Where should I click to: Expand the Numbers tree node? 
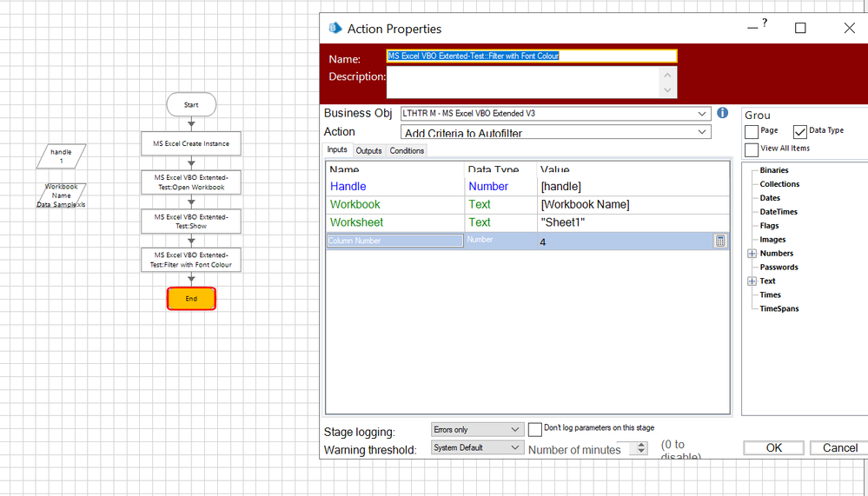click(x=752, y=254)
